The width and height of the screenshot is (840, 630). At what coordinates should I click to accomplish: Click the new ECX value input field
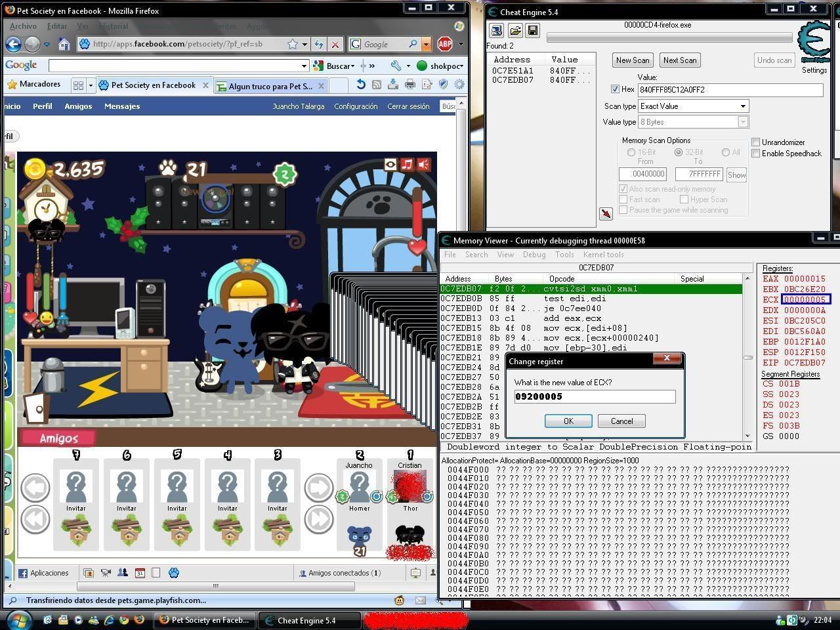[595, 396]
